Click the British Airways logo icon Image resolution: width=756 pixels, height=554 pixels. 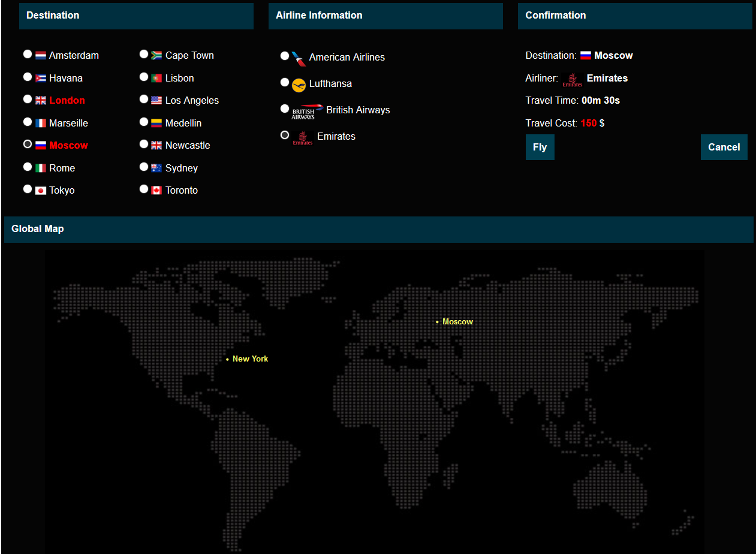307,111
